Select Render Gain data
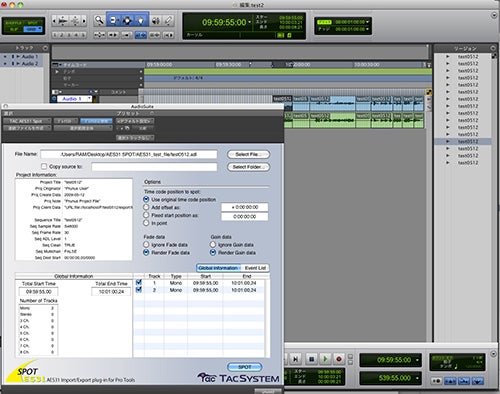Viewport: 500px width, 394px height. (x=213, y=253)
